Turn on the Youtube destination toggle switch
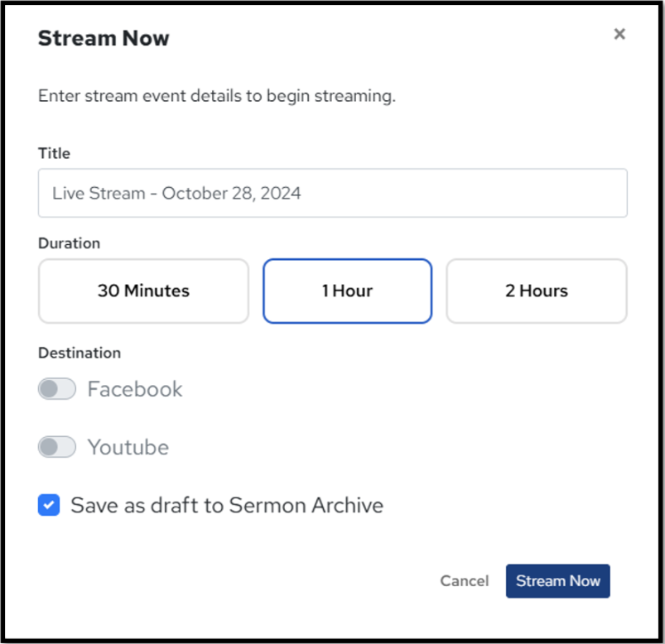The image size is (665, 644). point(57,447)
